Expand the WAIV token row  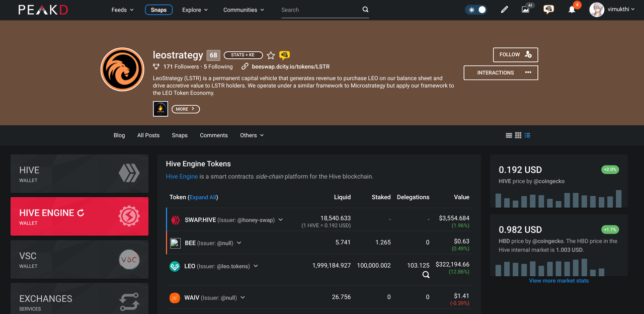243,297
